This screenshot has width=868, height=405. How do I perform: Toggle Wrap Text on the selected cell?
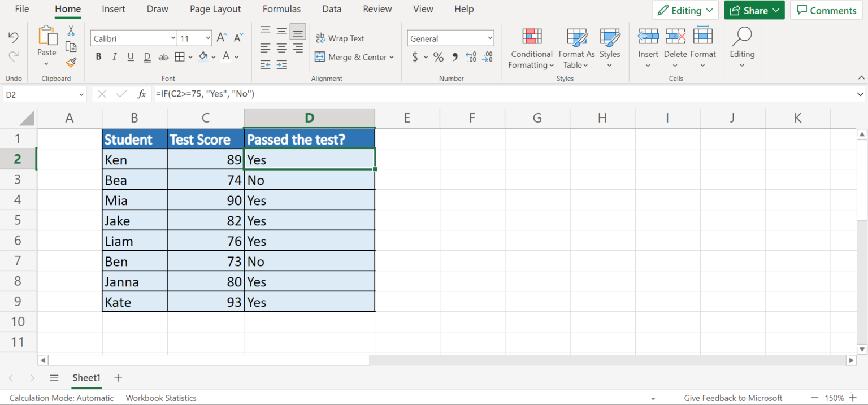pos(340,38)
